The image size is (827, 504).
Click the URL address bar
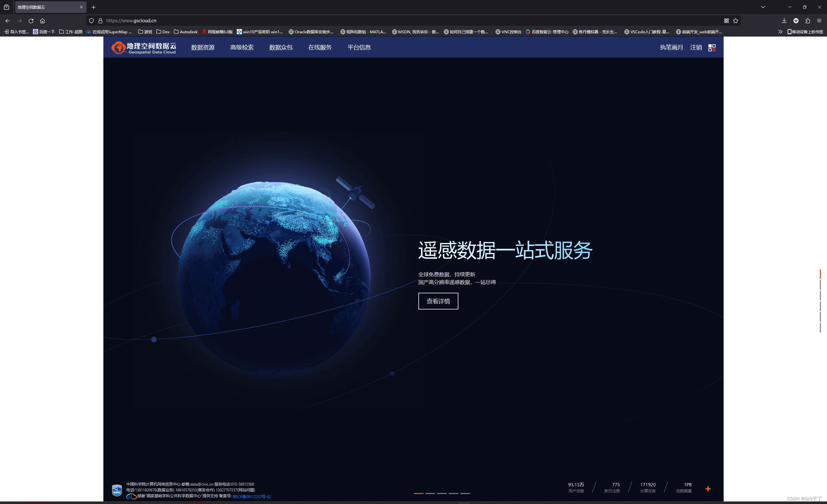[x=403, y=21]
